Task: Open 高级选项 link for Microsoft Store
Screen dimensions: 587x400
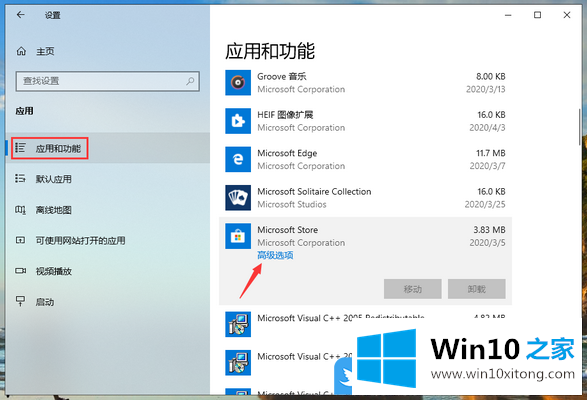Action: (275, 255)
